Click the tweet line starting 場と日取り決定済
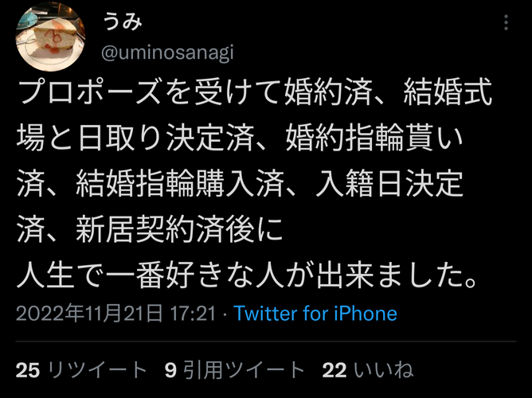This screenshot has height=398, width=532. (240, 138)
